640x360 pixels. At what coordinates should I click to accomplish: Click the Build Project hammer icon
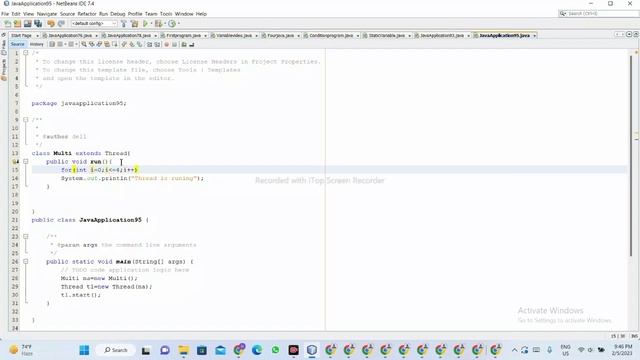[124, 24]
